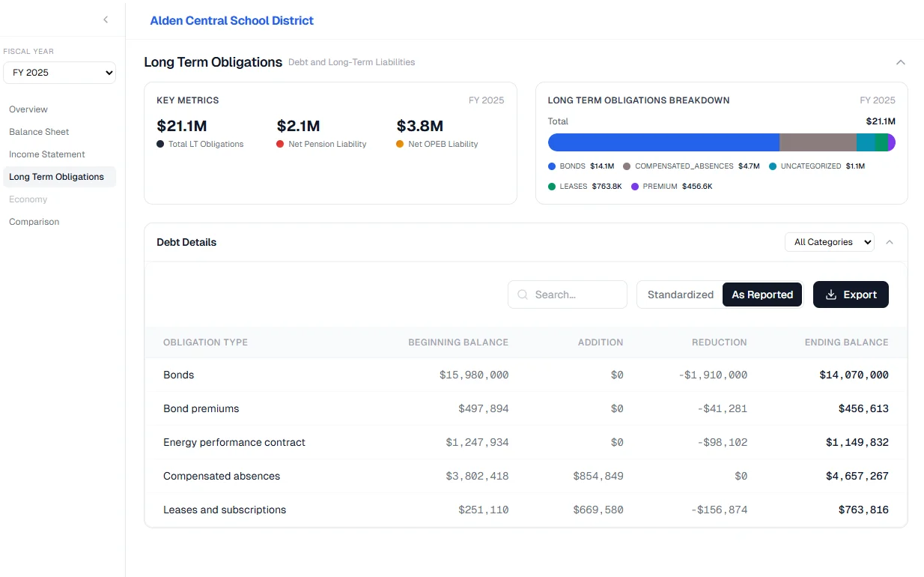Click the magnifier icon in search box
The height and width of the screenshot is (577, 924).
(523, 294)
